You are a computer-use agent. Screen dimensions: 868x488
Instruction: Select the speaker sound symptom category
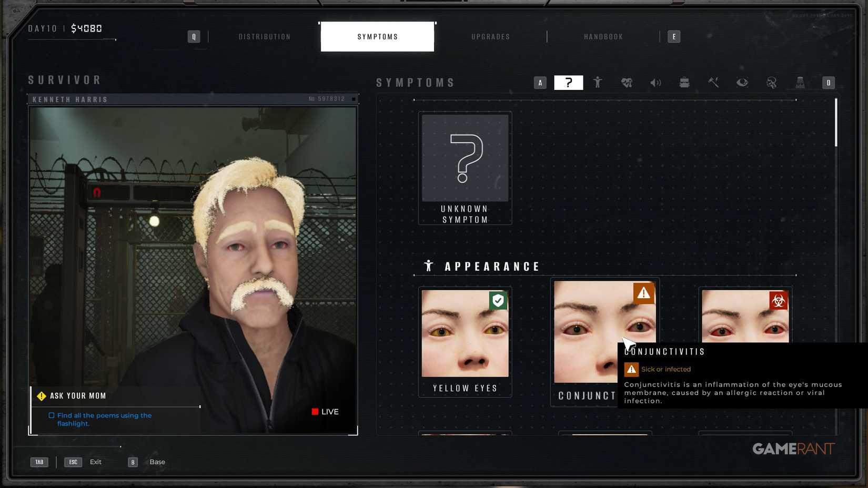tap(655, 83)
